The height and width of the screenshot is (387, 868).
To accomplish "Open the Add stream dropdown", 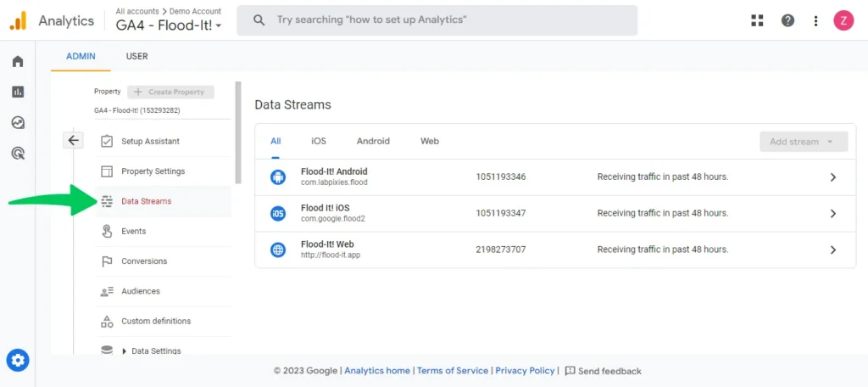I will pos(804,142).
